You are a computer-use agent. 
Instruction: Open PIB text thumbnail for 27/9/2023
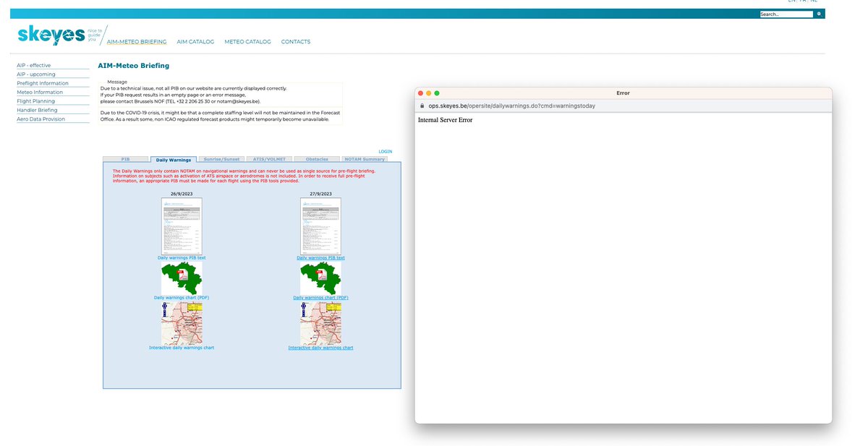(x=320, y=226)
